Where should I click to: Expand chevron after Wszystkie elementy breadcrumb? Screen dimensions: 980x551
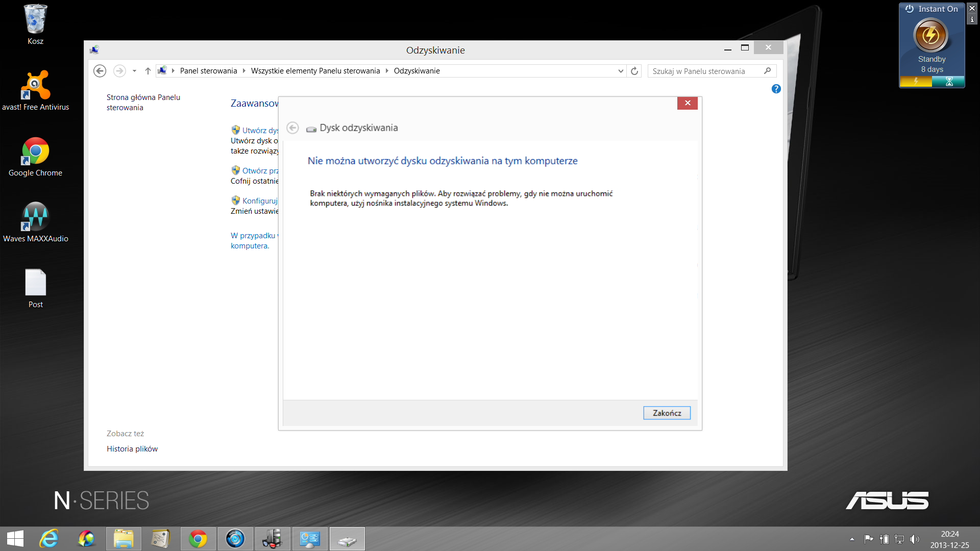(386, 71)
